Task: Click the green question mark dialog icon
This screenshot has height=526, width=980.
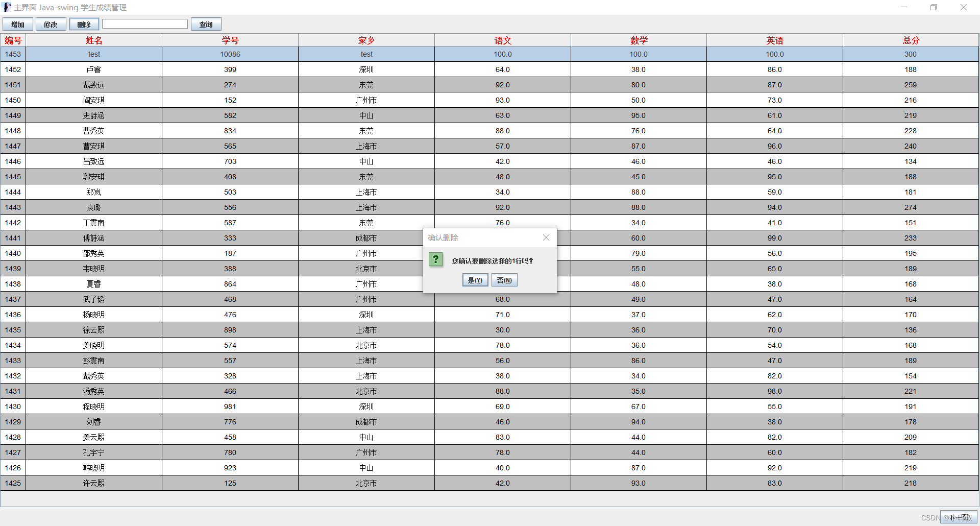Action: point(436,259)
